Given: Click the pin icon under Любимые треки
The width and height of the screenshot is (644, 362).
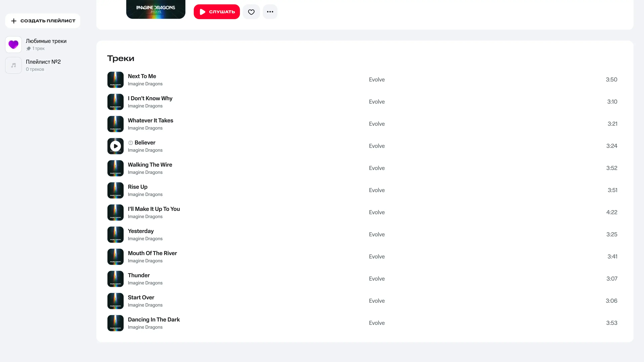Looking at the screenshot, I should [29, 48].
